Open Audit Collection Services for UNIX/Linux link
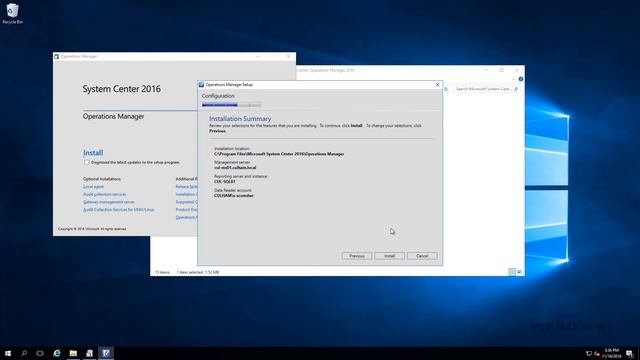Viewport: 640px width, 360px height. click(118, 210)
